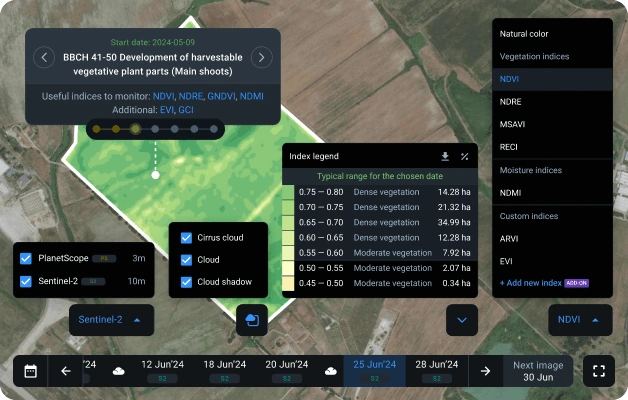Open the Sentinel-2 source dropdown
The width and height of the screenshot is (628, 400).
[x=110, y=320]
